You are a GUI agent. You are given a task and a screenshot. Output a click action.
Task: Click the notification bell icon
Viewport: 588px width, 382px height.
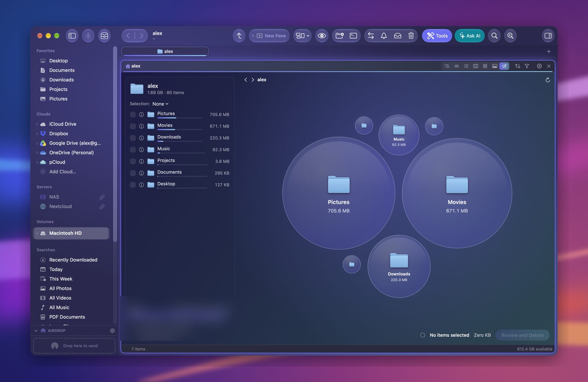384,36
